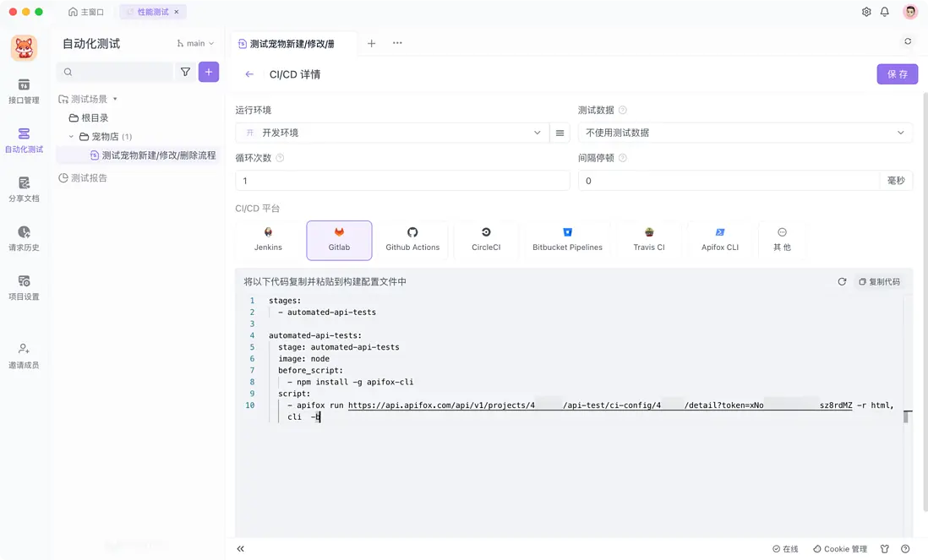
Task: Open the 测试数据 dropdown
Action: [745, 133]
